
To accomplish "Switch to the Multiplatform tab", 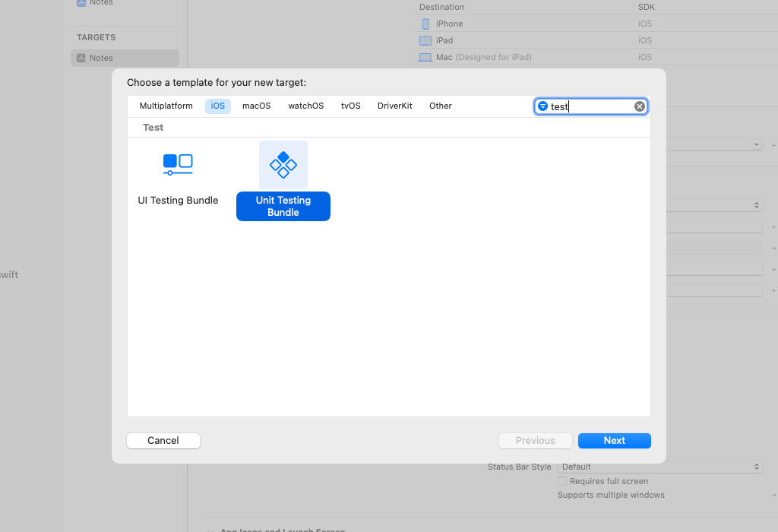I will click(166, 106).
